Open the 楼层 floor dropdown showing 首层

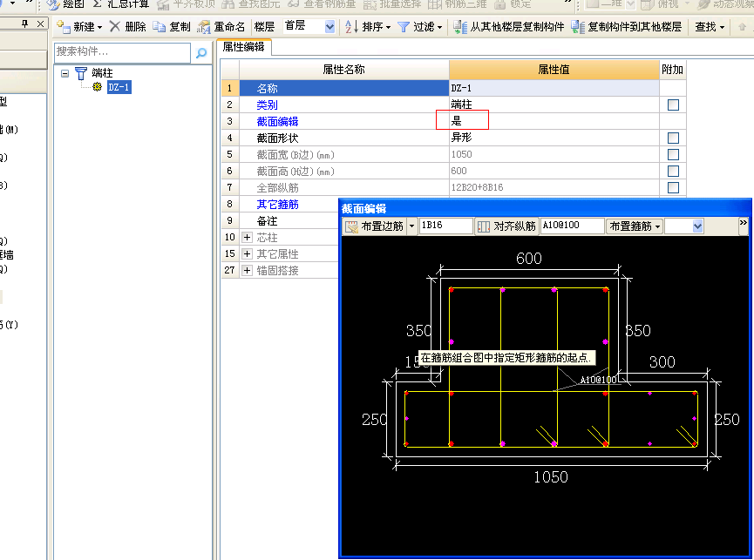(x=329, y=27)
